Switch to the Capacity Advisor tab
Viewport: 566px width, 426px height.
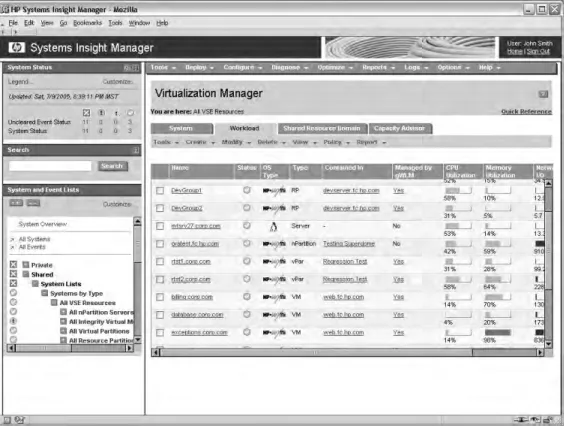tap(400, 129)
